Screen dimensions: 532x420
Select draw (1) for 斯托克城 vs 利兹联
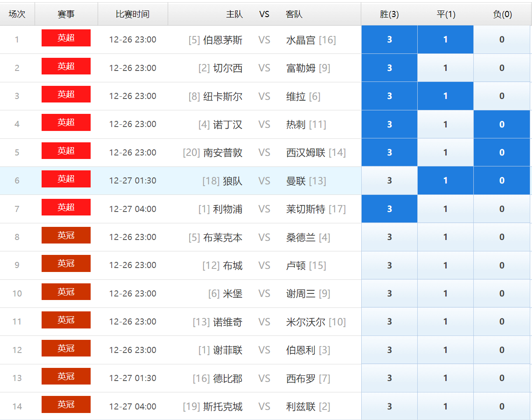coord(445,406)
